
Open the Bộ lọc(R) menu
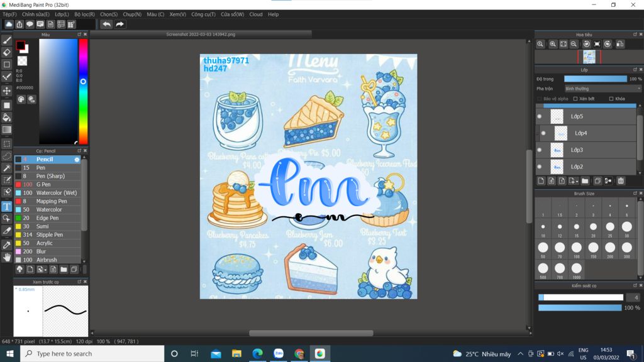coord(85,14)
